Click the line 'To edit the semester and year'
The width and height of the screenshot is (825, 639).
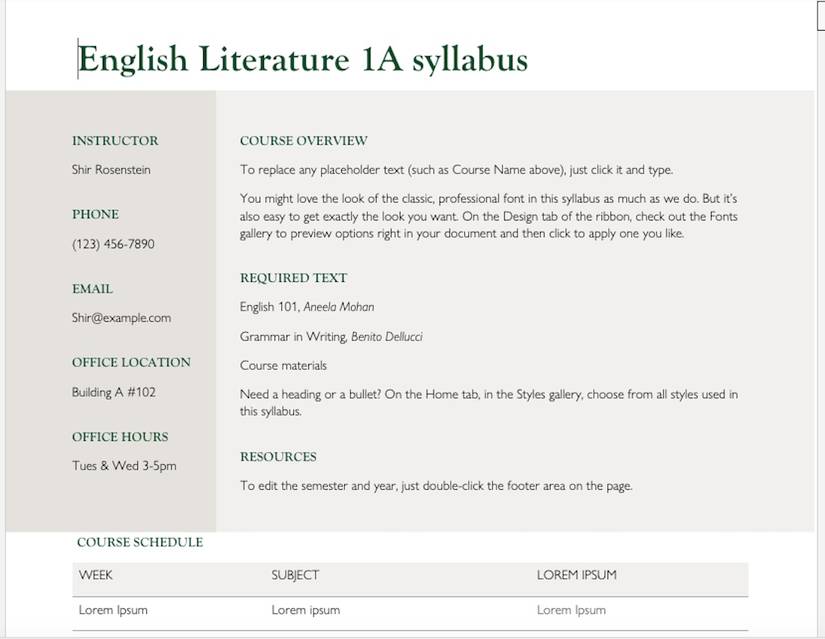[x=436, y=486]
